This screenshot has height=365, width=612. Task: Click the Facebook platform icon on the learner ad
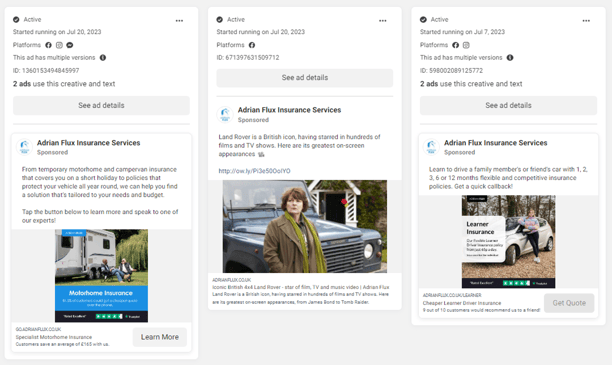click(455, 45)
